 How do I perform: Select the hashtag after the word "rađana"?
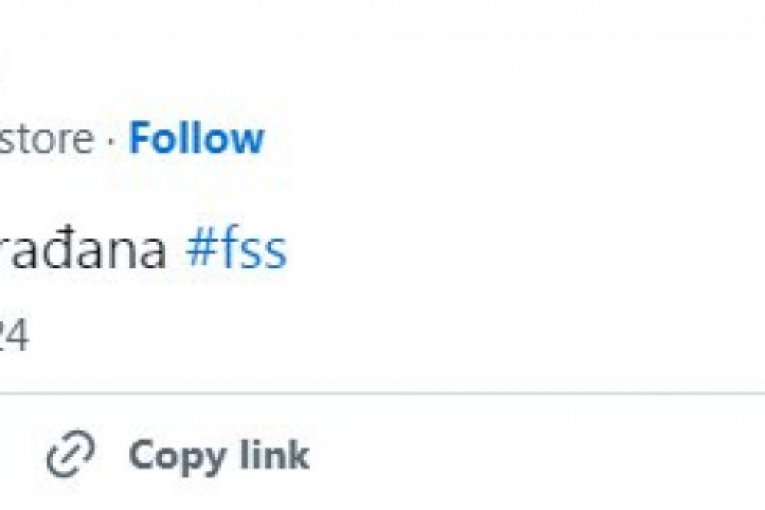237,248
